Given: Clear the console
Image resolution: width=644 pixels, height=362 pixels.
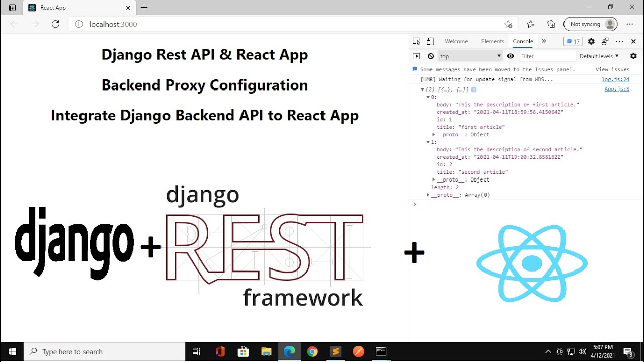Looking at the screenshot, I should click(431, 56).
